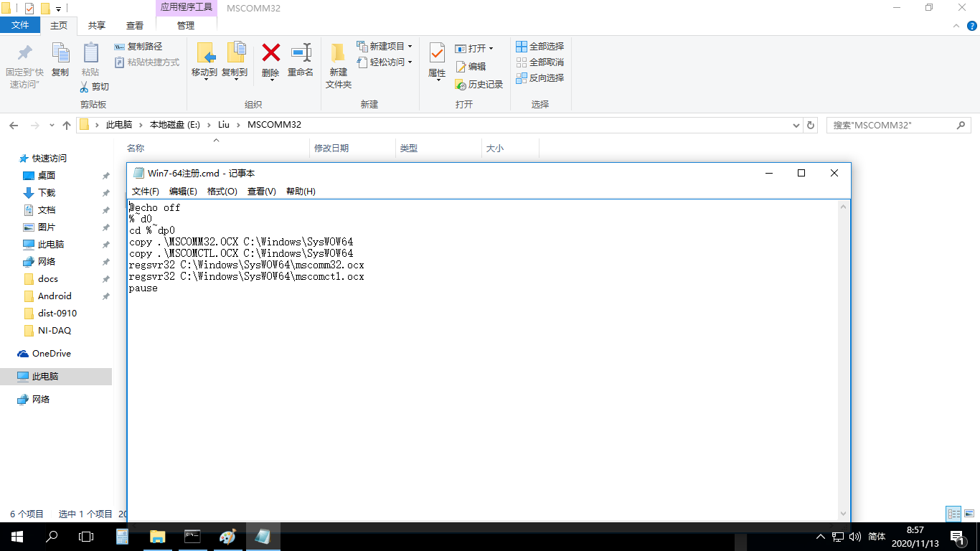The width and height of the screenshot is (980, 551).
Task: Open Notepad from the taskbar
Action: coord(263,536)
